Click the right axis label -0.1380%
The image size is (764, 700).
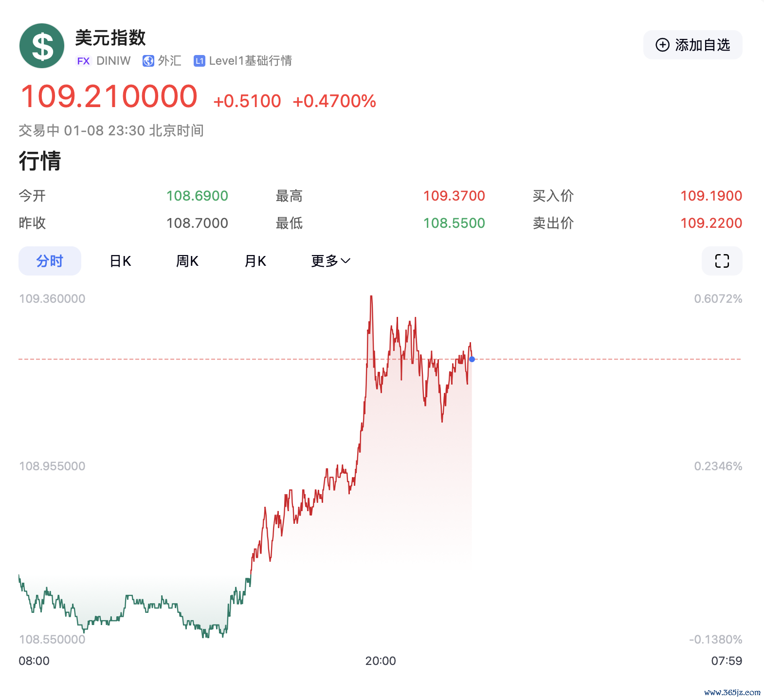tap(715, 639)
